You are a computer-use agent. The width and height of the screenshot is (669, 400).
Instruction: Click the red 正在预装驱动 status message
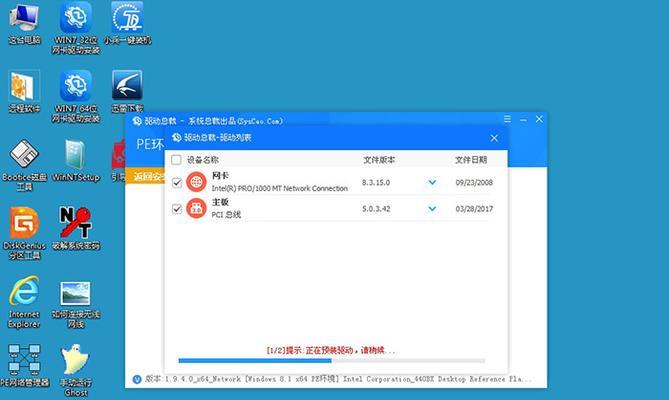point(331,351)
